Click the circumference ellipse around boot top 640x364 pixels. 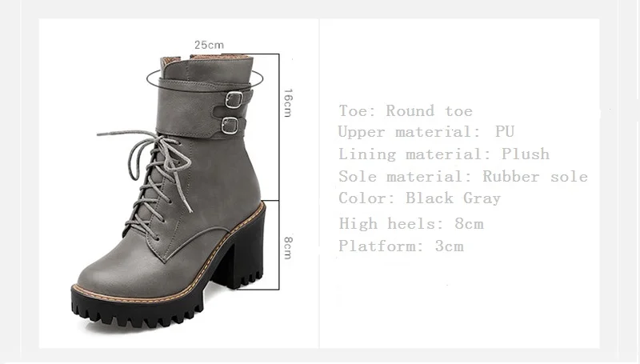click(205, 78)
